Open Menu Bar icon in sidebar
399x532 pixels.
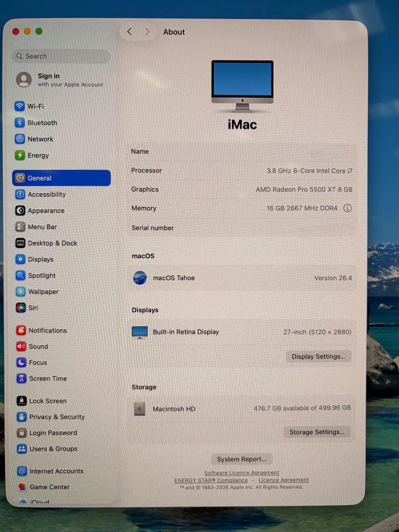click(x=20, y=227)
